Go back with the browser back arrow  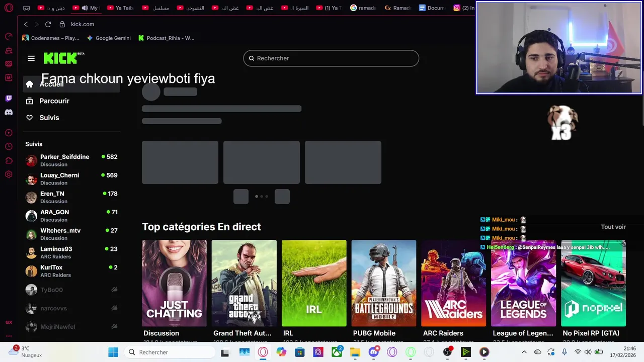click(x=26, y=24)
